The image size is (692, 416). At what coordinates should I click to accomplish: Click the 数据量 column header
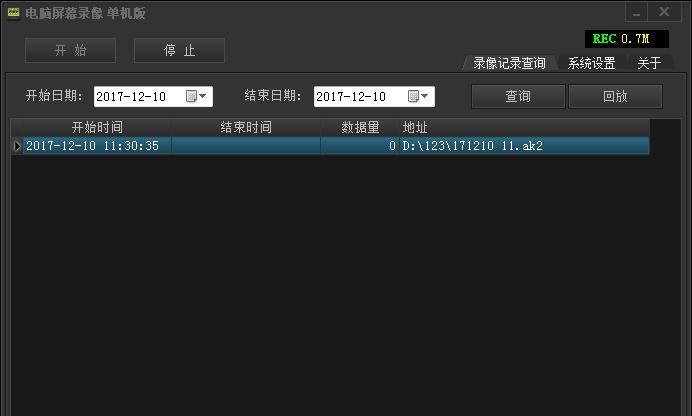click(x=360, y=127)
